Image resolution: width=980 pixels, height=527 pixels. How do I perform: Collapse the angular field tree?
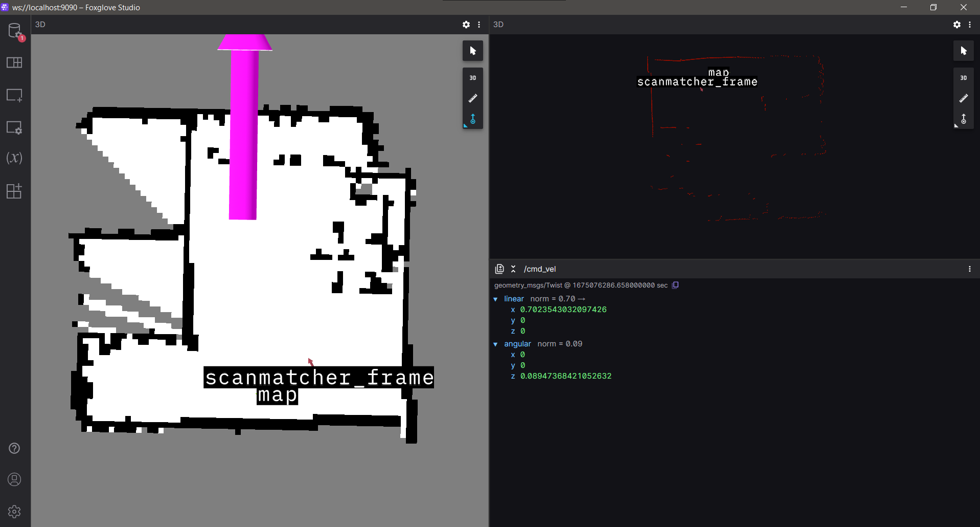(495, 344)
